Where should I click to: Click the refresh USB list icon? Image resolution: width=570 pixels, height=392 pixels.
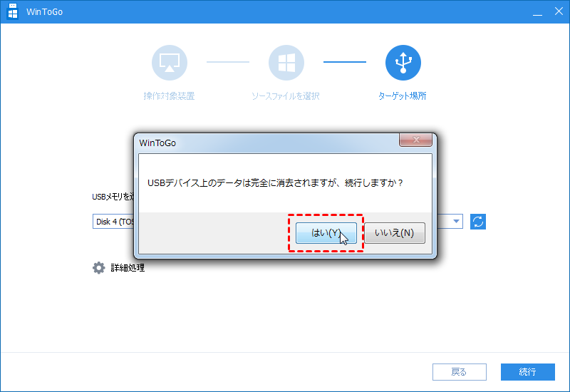[x=478, y=222]
